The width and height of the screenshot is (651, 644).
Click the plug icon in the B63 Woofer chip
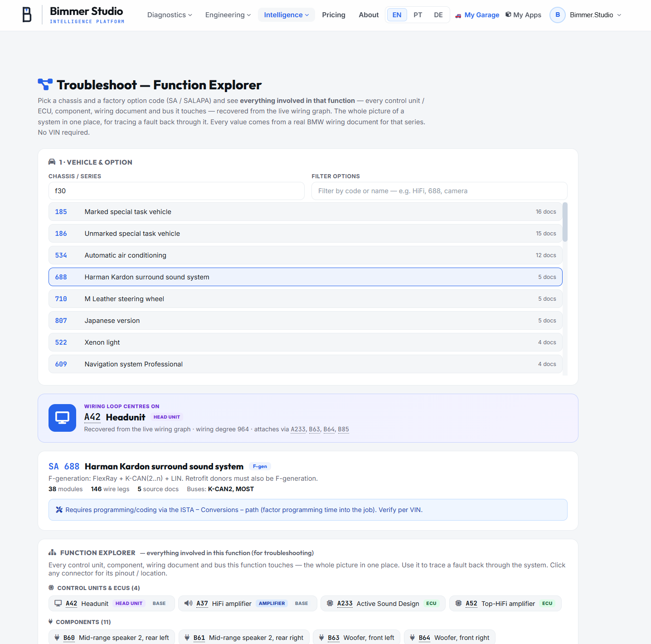321,638
